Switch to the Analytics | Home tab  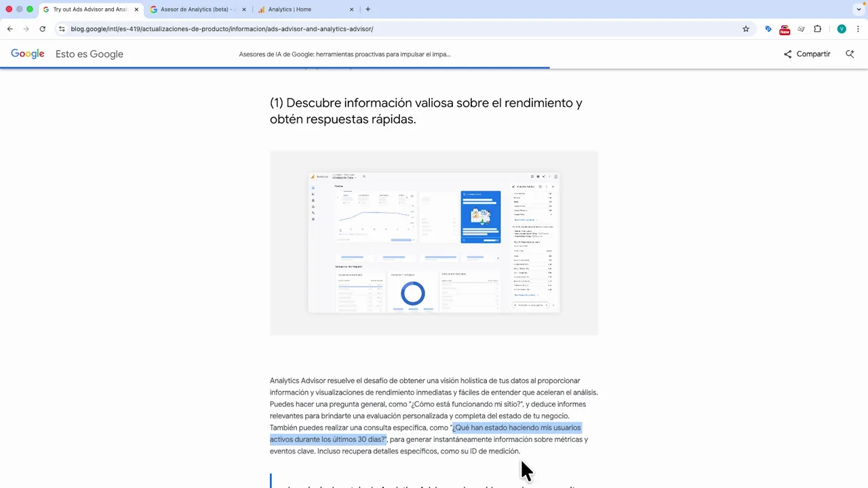304,9
